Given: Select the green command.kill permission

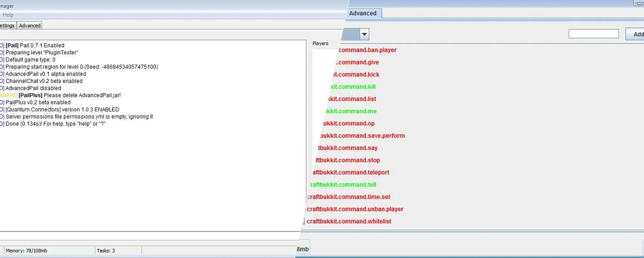Looking at the screenshot, I should (x=353, y=87).
